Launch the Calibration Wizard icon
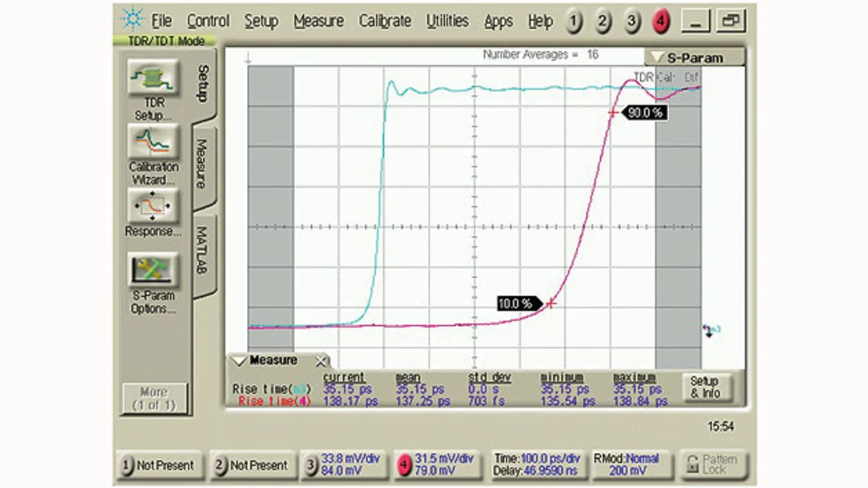The height and width of the screenshot is (488, 868). point(153,141)
